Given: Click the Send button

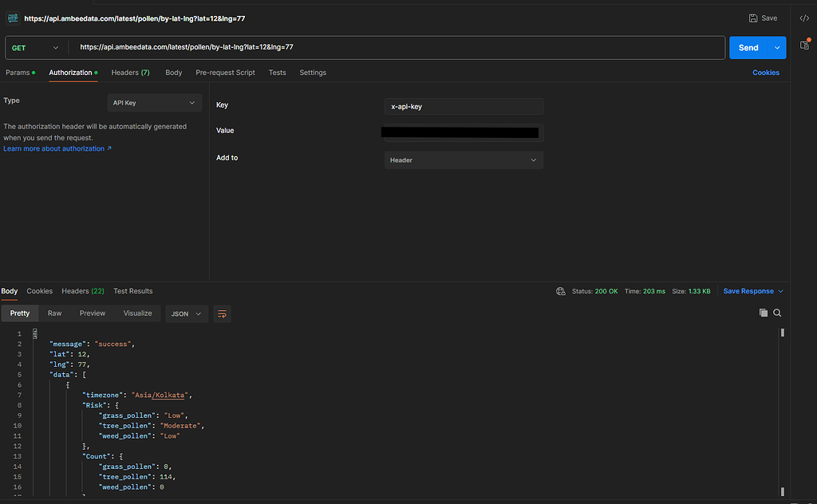Looking at the screenshot, I should [x=748, y=47].
